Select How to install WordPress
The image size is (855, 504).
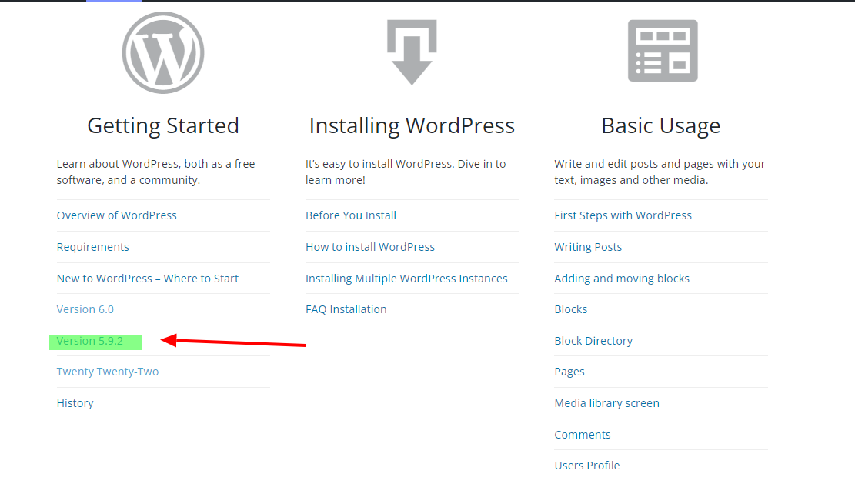(x=370, y=246)
